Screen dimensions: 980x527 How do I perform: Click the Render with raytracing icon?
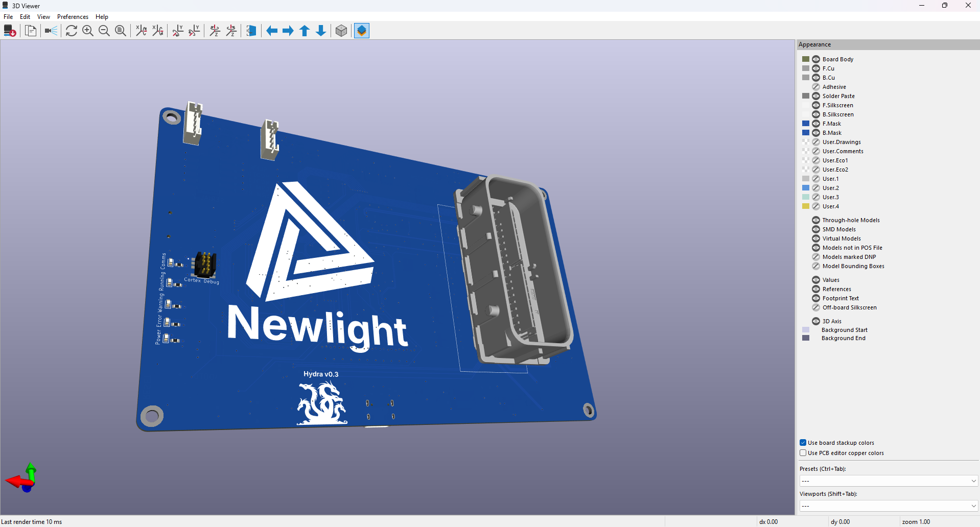pyautogui.click(x=51, y=31)
